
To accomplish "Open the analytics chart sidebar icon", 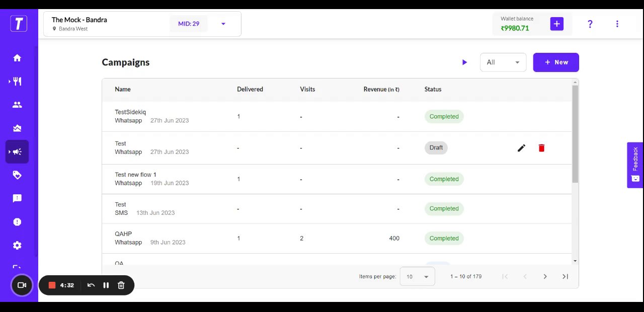I will pyautogui.click(x=17, y=128).
